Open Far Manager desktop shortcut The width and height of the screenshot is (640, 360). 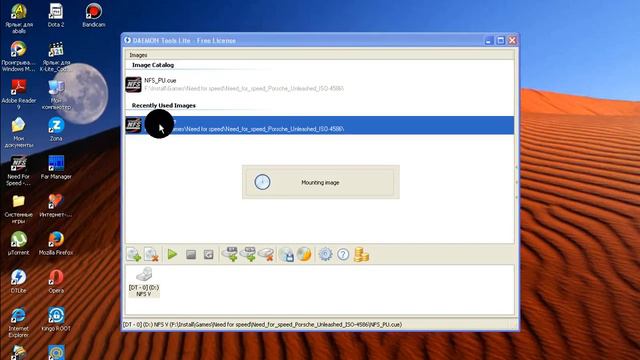[56, 167]
